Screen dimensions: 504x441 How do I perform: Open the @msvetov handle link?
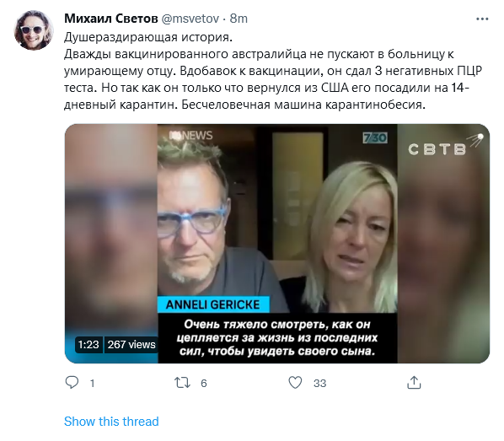(190, 19)
